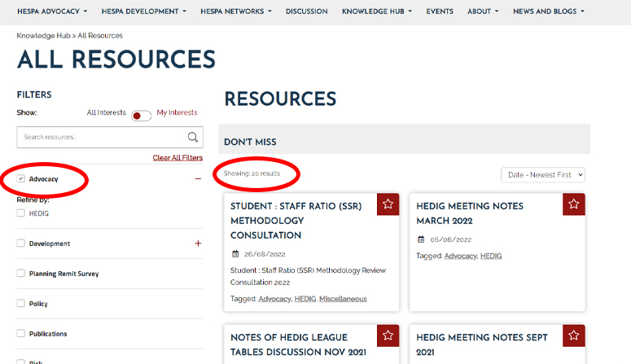The height and width of the screenshot is (364, 631).
Task: Click the My Interests label
Action: [177, 112]
